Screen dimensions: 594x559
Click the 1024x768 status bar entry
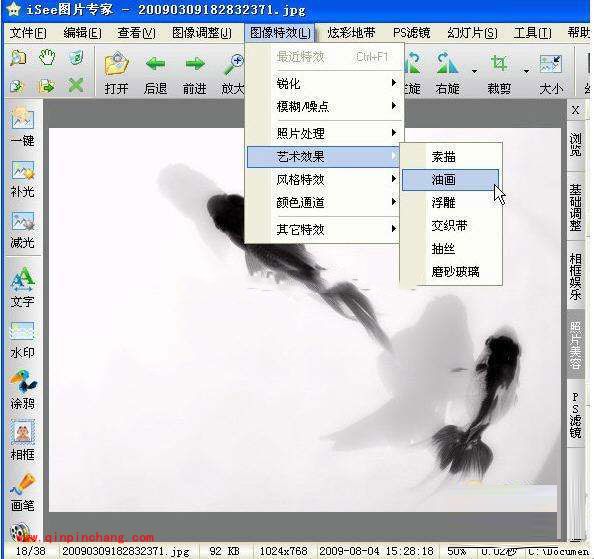click(284, 551)
